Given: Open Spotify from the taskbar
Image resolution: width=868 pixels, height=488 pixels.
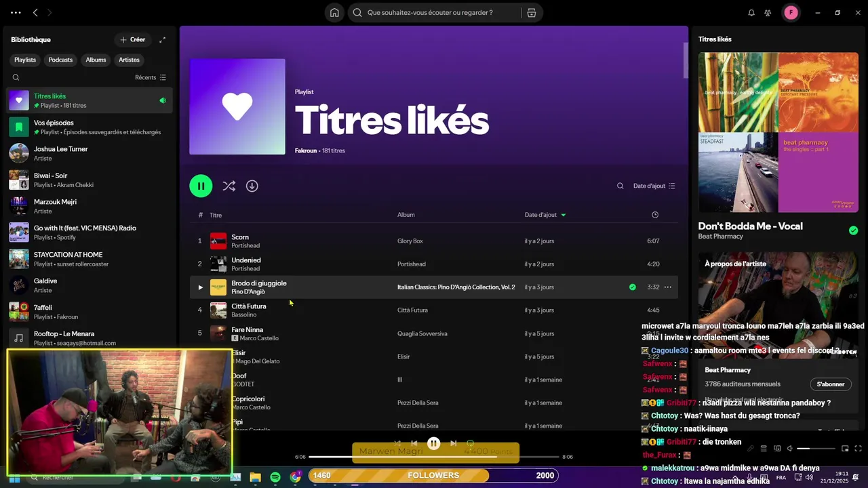Looking at the screenshot, I should 275,477.
